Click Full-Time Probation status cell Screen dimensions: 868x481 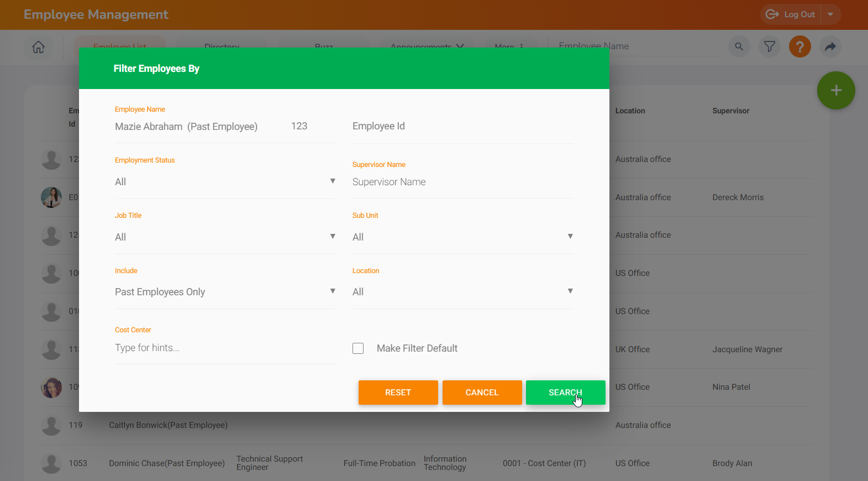[380, 463]
